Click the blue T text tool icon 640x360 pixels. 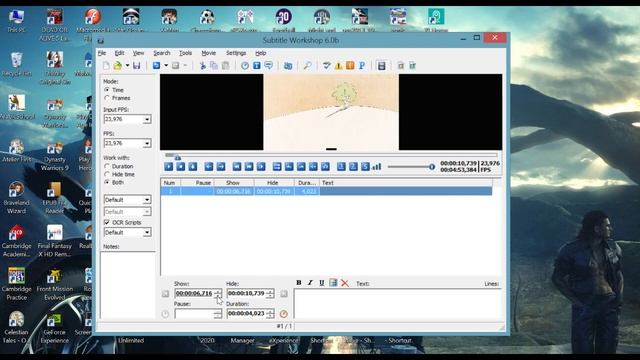tap(257, 66)
